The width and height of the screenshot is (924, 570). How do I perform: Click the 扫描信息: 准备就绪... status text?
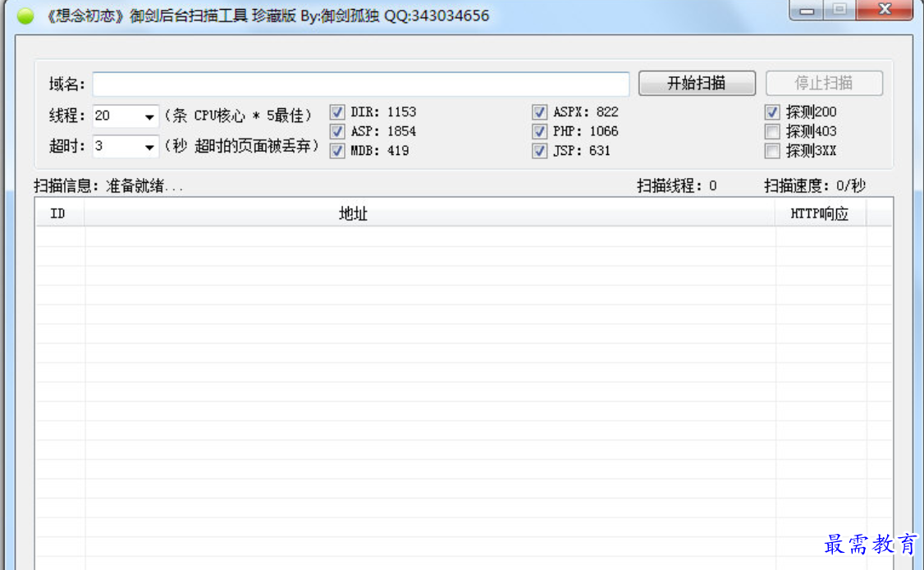[108, 186]
